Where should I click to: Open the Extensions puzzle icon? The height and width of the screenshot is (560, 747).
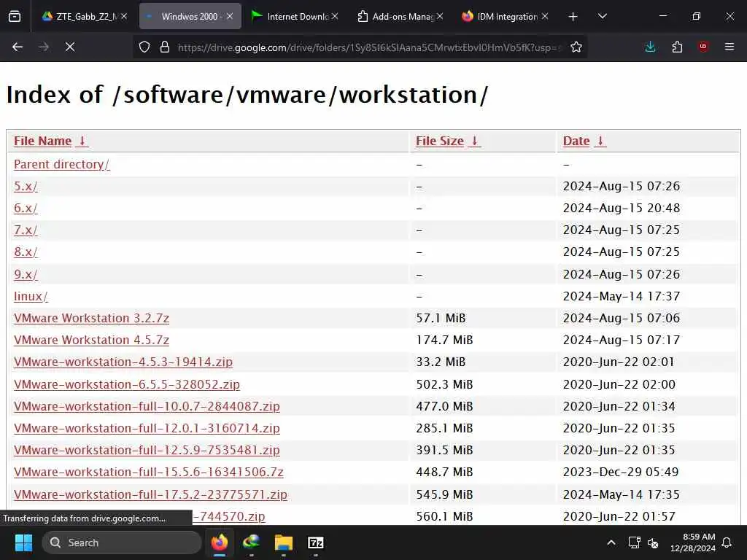point(677,47)
